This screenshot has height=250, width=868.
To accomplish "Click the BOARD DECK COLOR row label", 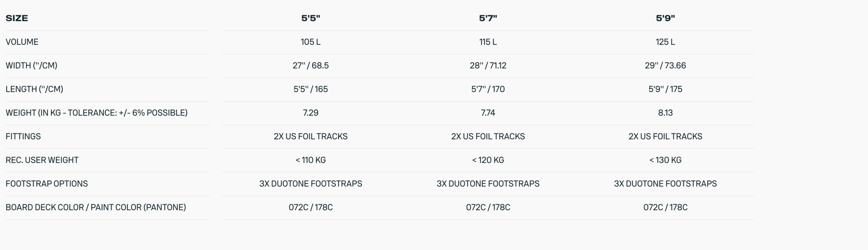I will (96, 207).
